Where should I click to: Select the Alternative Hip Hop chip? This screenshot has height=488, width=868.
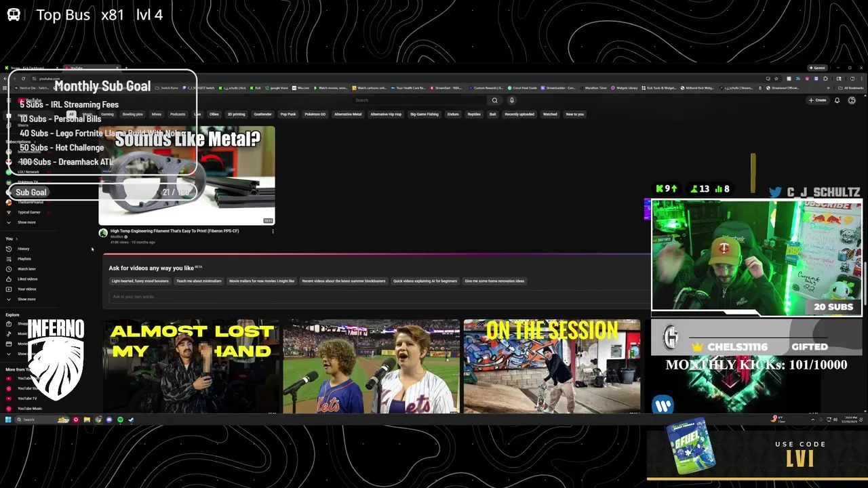click(x=386, y=115)
